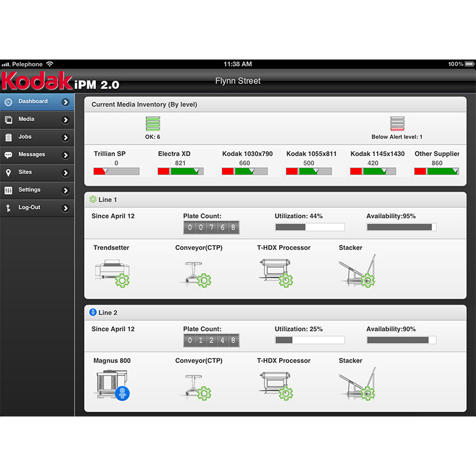Click the Line 2 plate counter 01248
The image size is (476, 476).
click(211, 340)
